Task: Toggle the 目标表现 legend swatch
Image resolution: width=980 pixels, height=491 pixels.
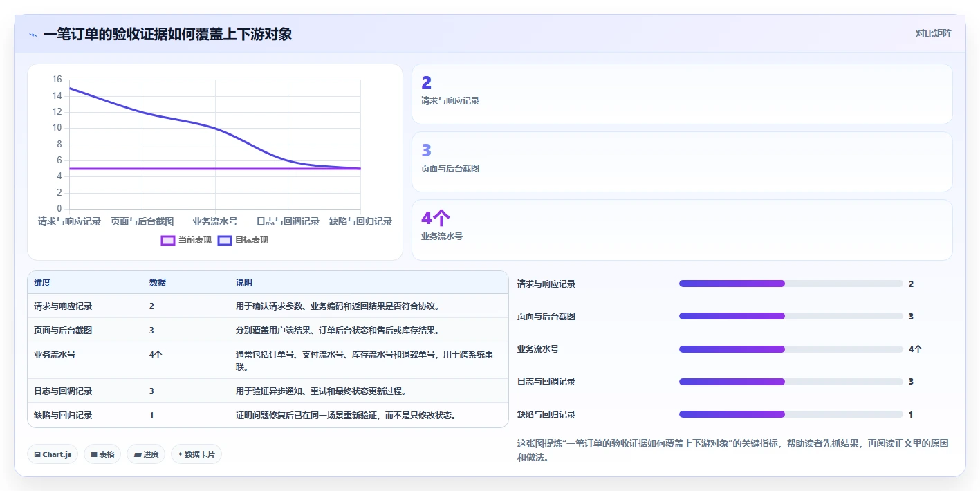Action: pyautogui.click(x=224, y=240)
